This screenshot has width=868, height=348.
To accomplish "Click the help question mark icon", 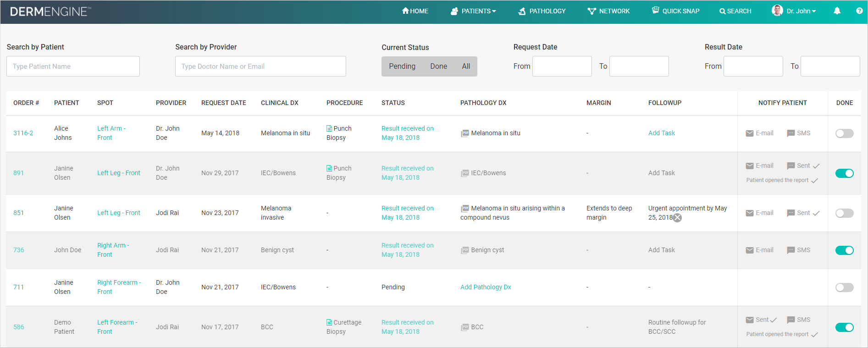I will point(859,11).
